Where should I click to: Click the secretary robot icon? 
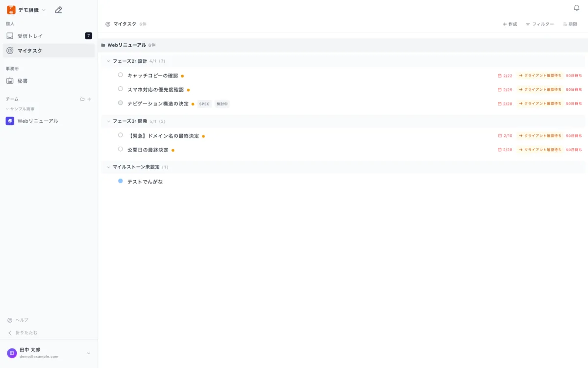pyautogui.click(x=10, y=80)
